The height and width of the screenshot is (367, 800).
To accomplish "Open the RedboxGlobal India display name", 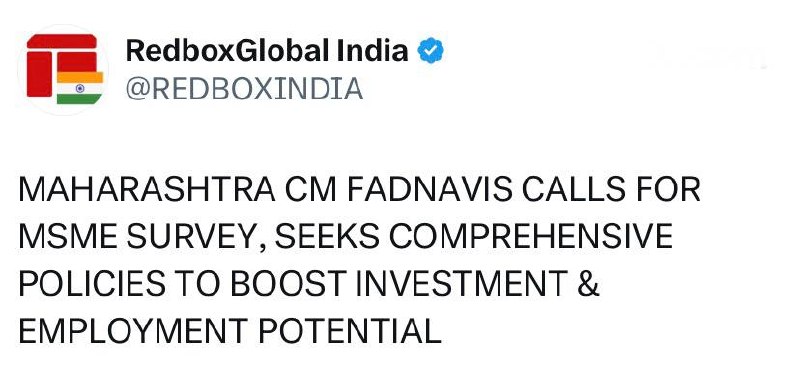I will [x=267, y=51].
